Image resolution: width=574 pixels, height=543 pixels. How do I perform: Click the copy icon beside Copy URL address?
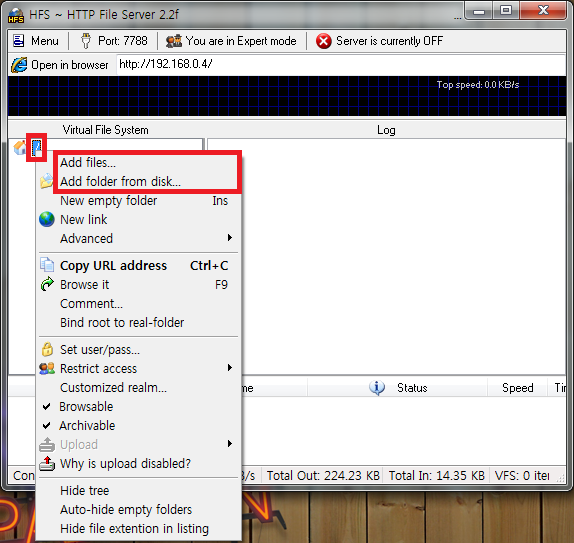pos(47,265)
